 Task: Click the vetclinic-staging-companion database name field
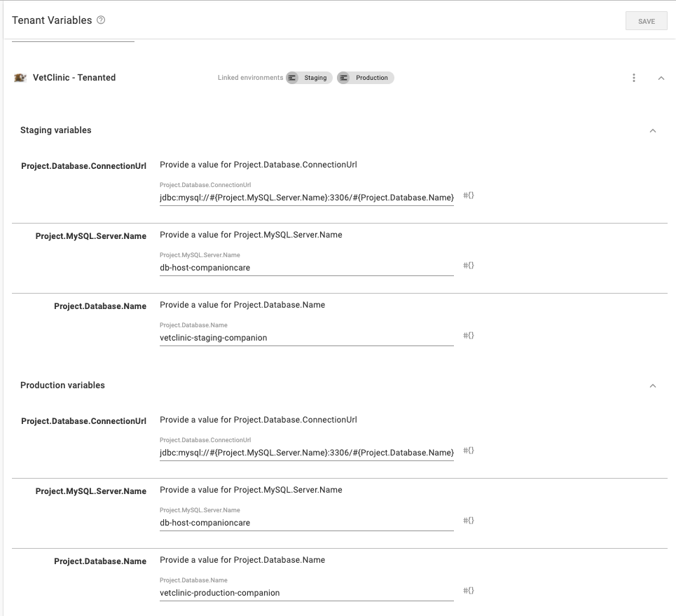point(306,338)
